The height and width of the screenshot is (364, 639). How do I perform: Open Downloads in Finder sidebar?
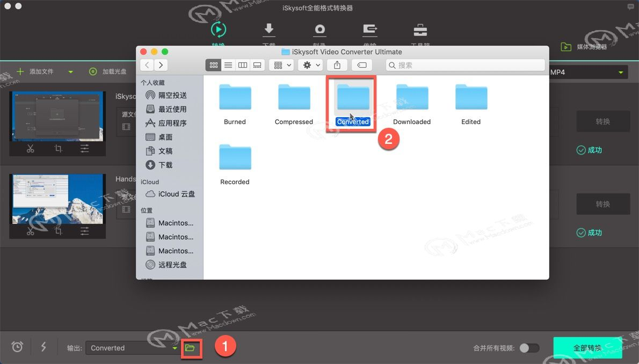(159, 165)
